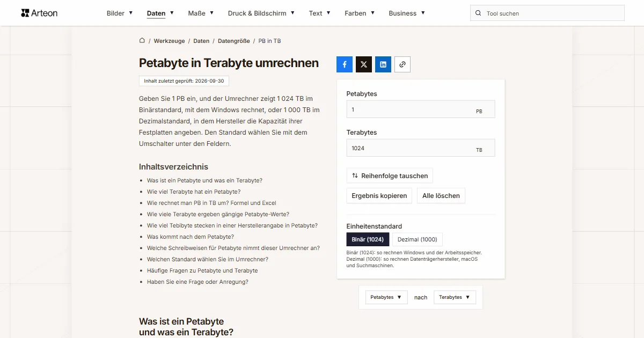Go to home via breadcrumb house icon
Screen dimensions: 644x338
click(142, 40)
